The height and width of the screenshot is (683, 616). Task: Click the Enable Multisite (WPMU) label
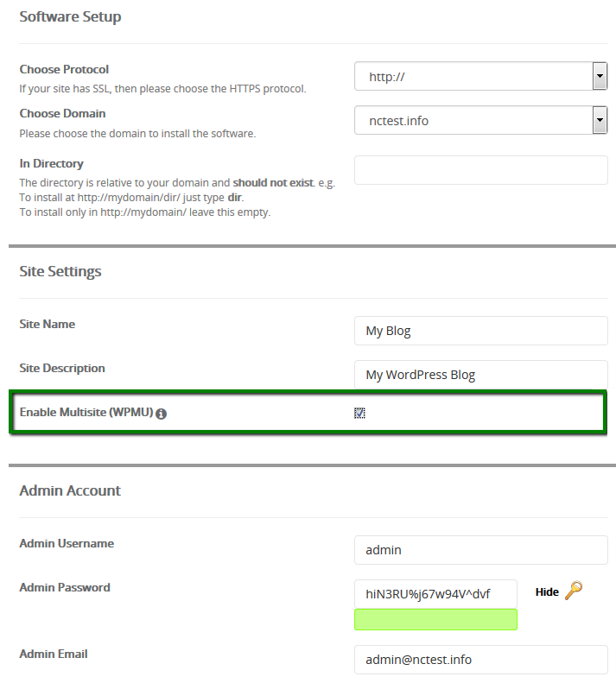click(x=86, y=412)
